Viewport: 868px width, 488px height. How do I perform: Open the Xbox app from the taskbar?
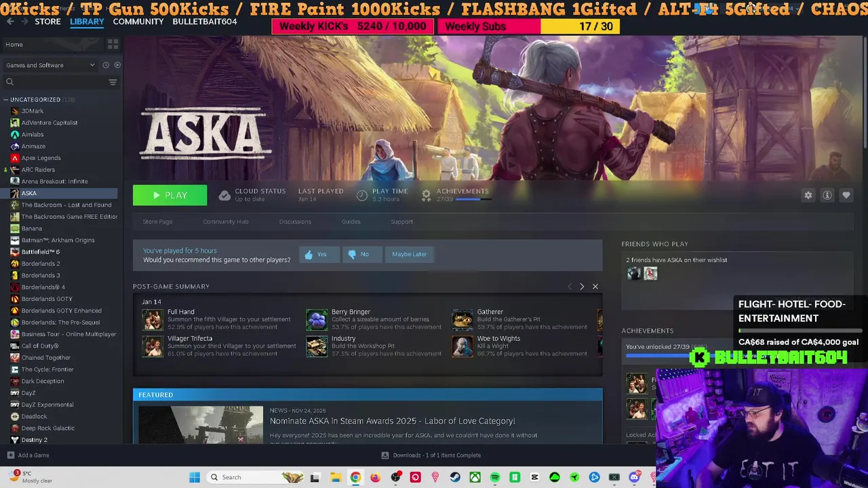click(x=475, y=477)
